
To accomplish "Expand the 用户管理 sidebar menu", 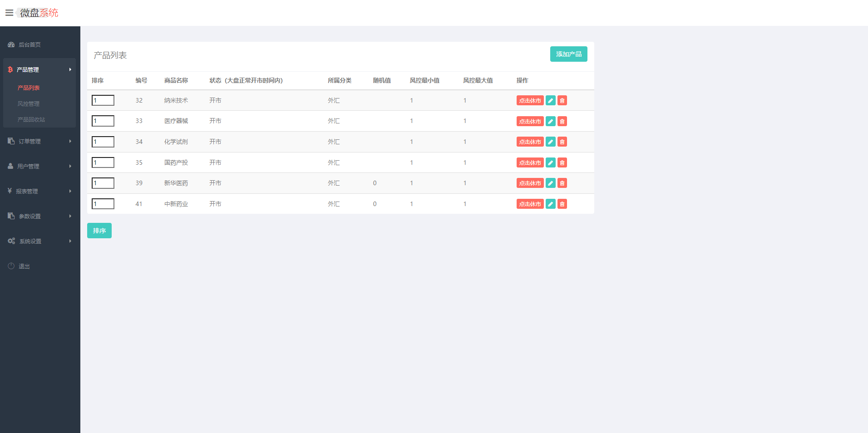I will (x=39, y=166).
